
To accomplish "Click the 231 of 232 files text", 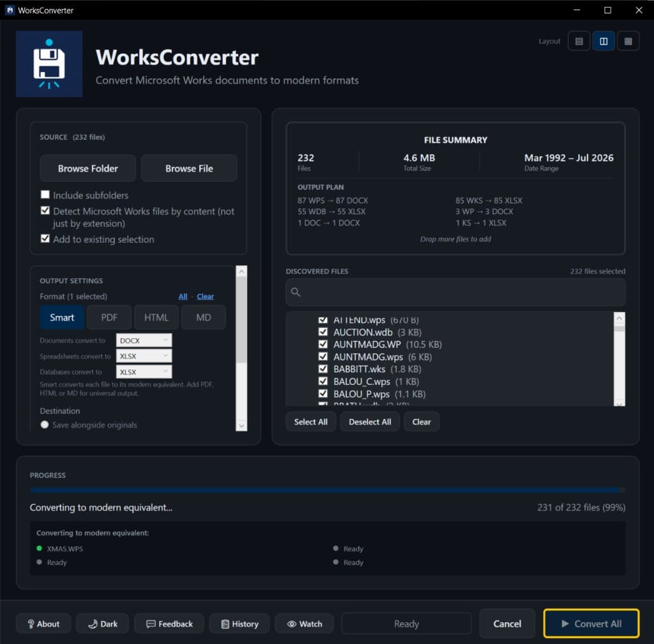I will (x=581, y=507).
